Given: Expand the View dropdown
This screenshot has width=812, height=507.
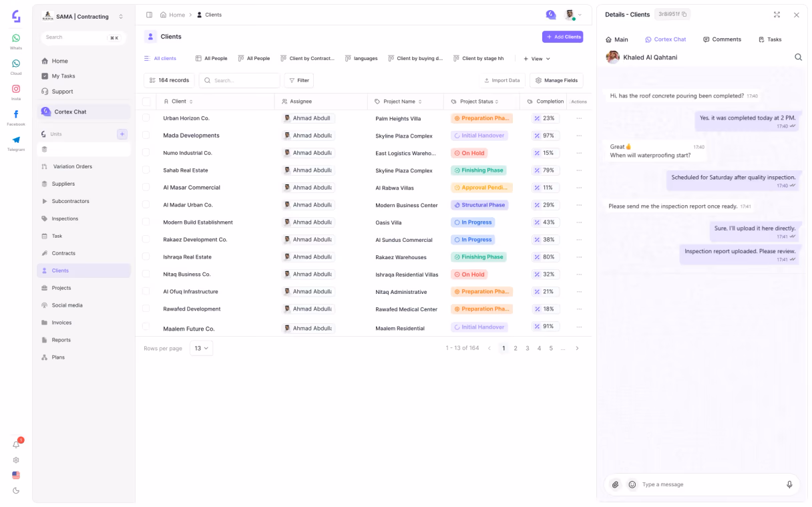Looking at the screenshot, I should click(x=537, y=59).
